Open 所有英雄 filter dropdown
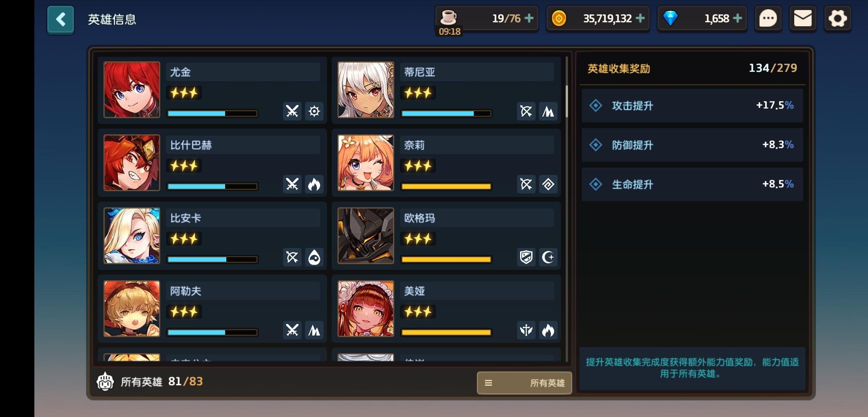The width and height of the screenshot is (868, 417). pos(524,383)
